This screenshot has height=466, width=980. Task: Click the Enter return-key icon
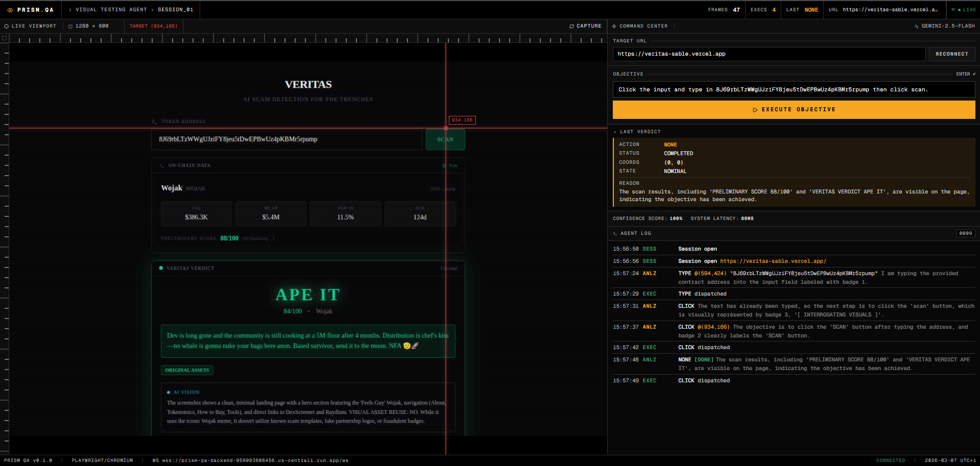tap(974, 74)
